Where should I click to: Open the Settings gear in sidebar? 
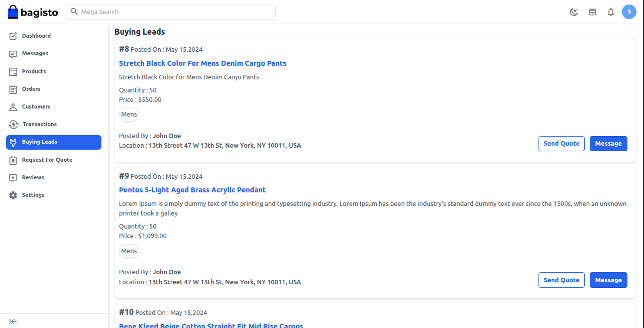point(14,195)
